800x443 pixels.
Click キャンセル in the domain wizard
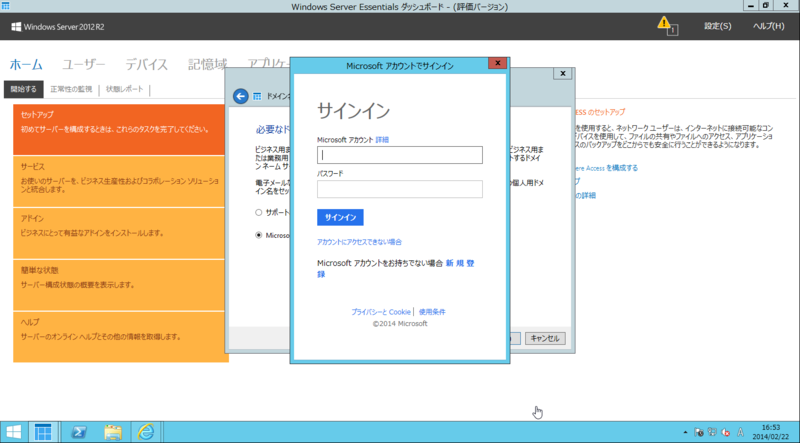point(545,338)
